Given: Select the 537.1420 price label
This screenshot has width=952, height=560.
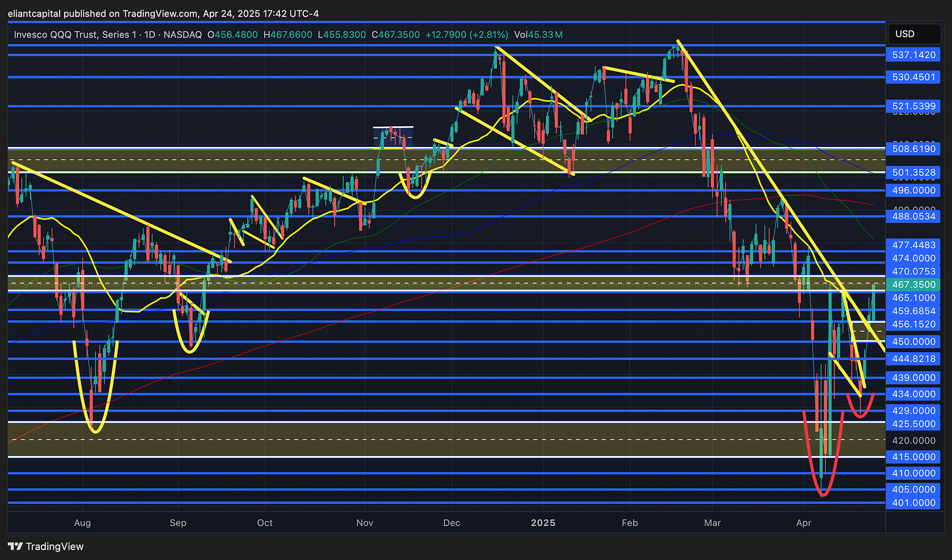Looking at the screenshot, I should pos(913,55).
